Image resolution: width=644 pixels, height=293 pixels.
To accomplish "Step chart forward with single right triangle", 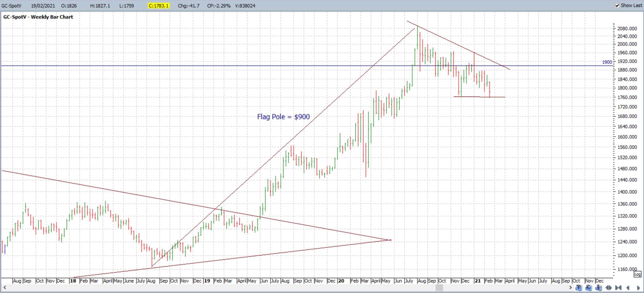I will [638, 288].
